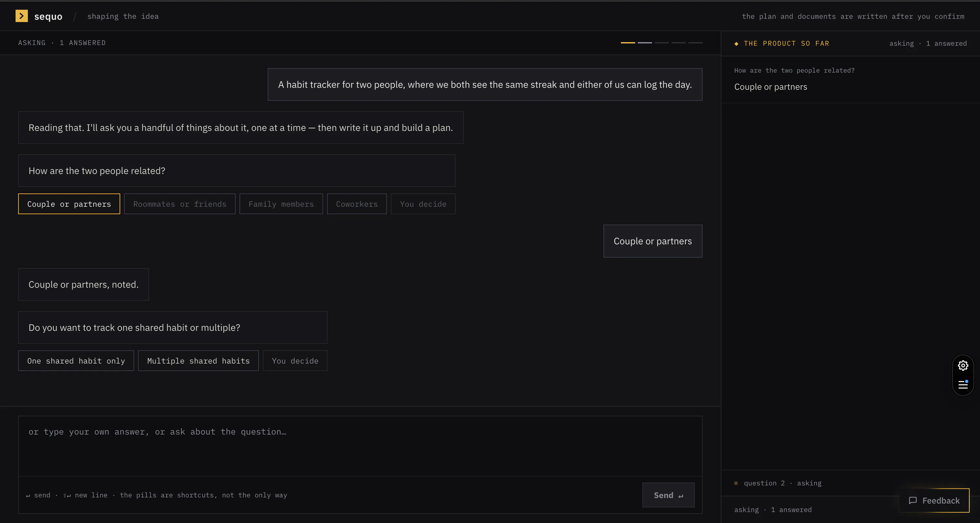Click the sidebar question How are the two people related?
Screen dimensions: 980x523
(794, 70)
